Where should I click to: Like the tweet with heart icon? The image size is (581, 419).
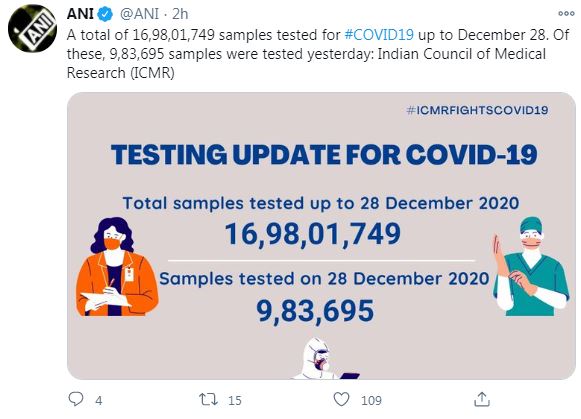[x=341, y=399]
